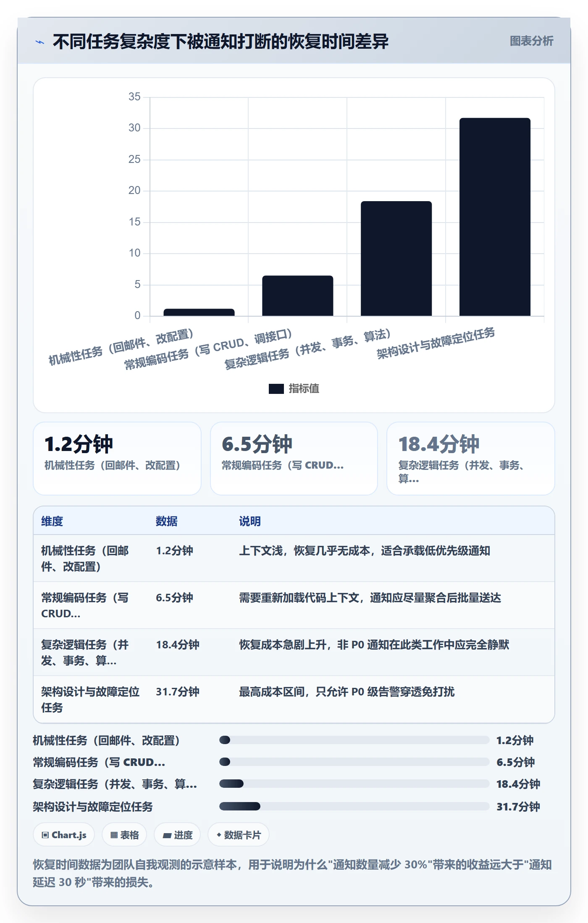
Task: Click the 维度 column header
Action: [x=52, y=521]
